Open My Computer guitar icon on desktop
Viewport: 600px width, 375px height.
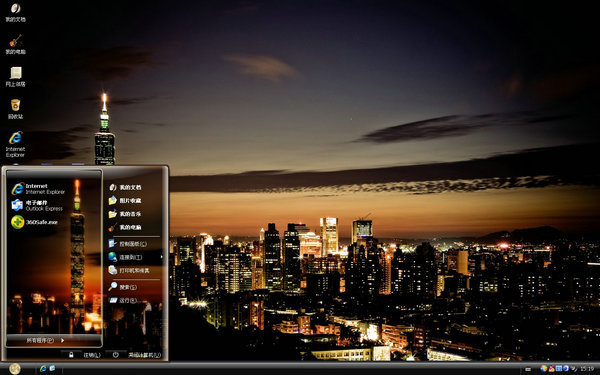pos(15,45)
